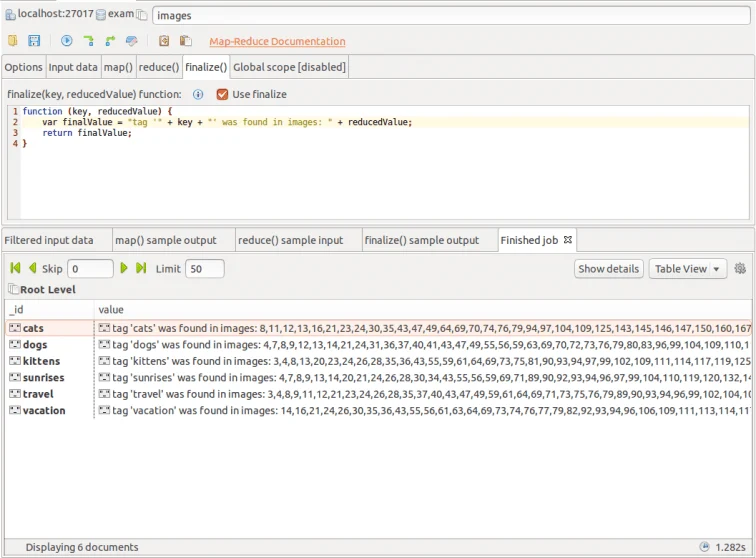
Task: Click the save floppy disk icon
Action: [x=34, y=41]
